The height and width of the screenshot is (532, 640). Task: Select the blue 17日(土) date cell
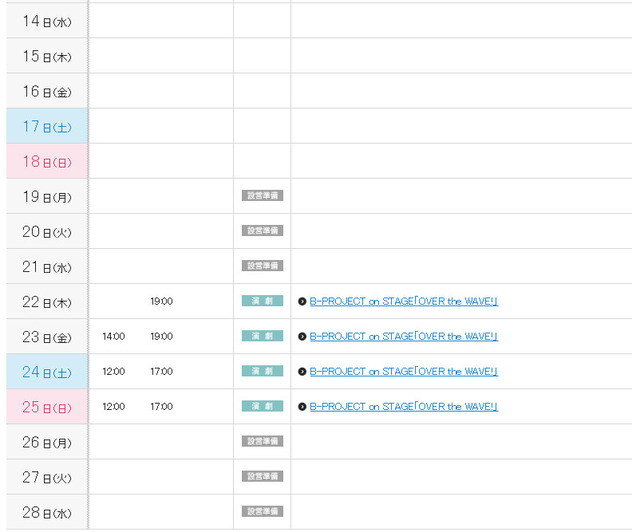tap(47, 126)
